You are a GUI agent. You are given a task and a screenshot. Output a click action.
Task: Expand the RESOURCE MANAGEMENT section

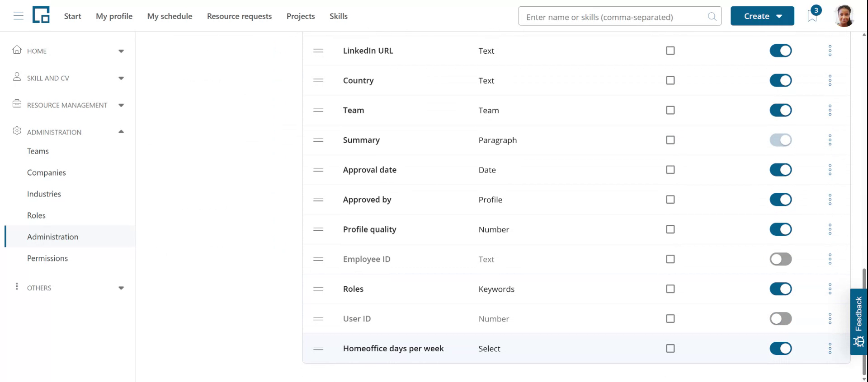click(x=68, y=105)
